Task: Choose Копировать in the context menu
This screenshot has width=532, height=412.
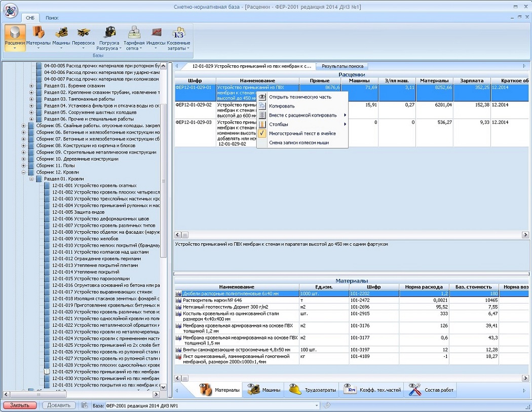Action: 282,106
